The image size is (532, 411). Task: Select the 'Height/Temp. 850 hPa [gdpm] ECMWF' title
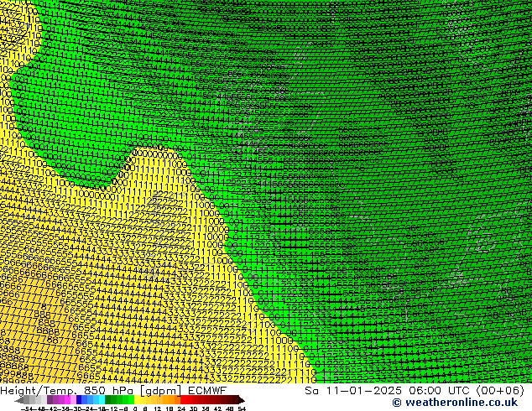pos(113,390)
